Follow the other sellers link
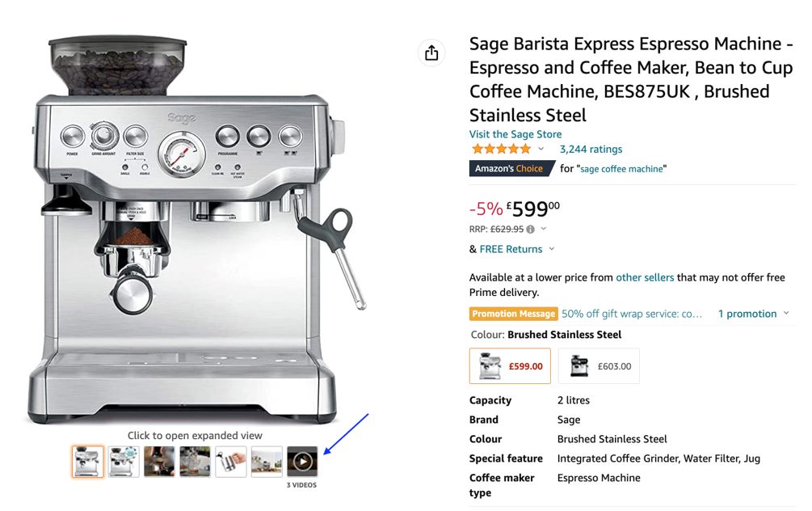 coord(645,277)
